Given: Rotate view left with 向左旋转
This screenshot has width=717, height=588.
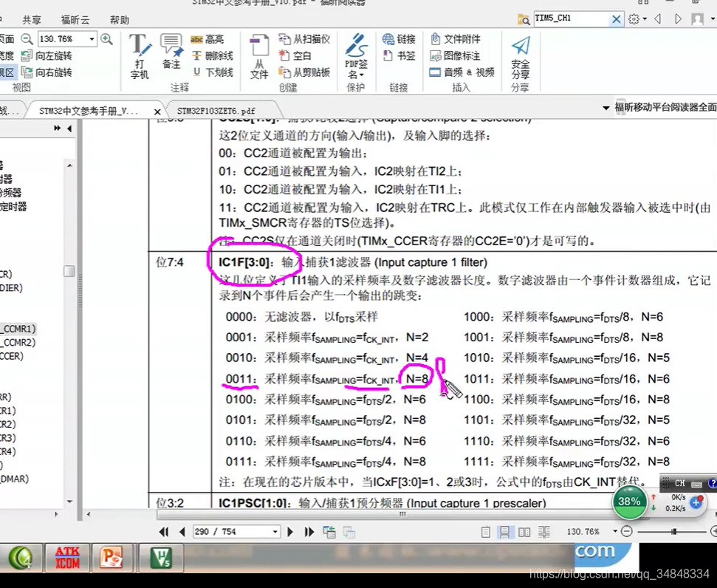Looking at the screenshot, I should (x=47, y=56).
